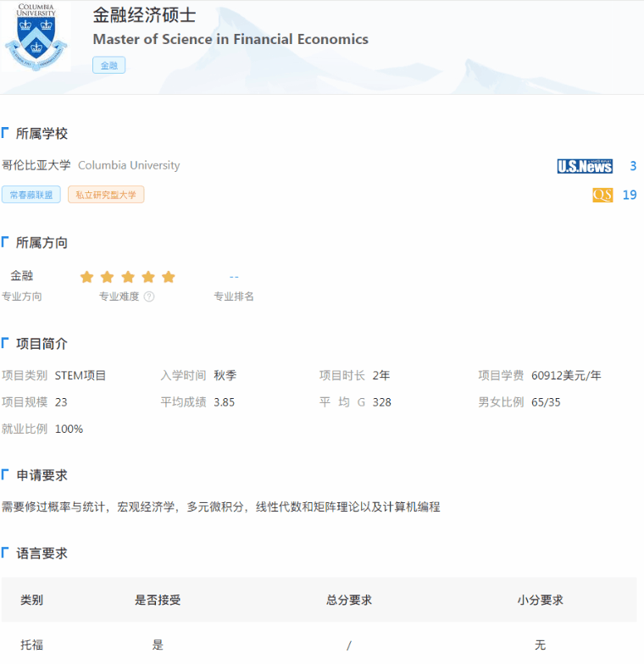Click the 小分要求 column header
Viewport: 644px width, 664px height.
(540, 600)
